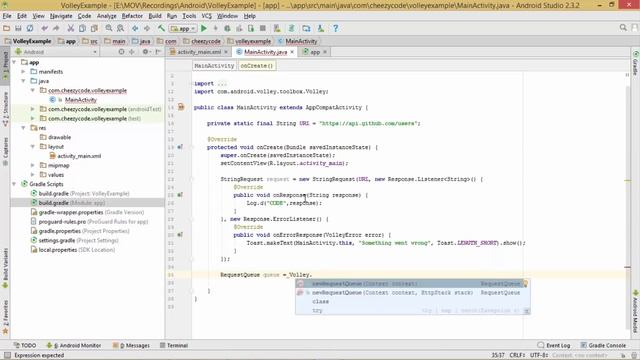Open the Gradle Console
The height and width of the screenshot is (360, 640).
(603, 345)
